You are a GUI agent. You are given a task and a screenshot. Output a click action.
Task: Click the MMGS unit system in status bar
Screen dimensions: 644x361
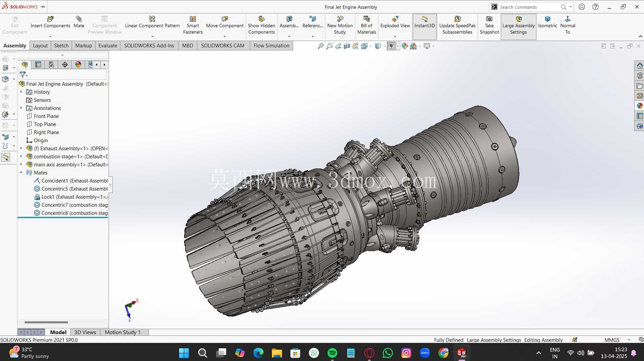(612, 340)
